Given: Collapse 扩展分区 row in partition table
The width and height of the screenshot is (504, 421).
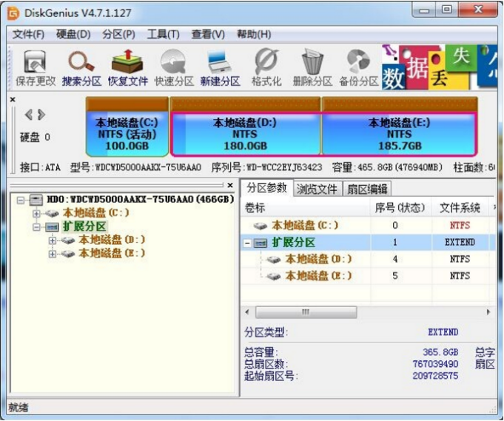Looking at the screenshot, I should 247,243.
